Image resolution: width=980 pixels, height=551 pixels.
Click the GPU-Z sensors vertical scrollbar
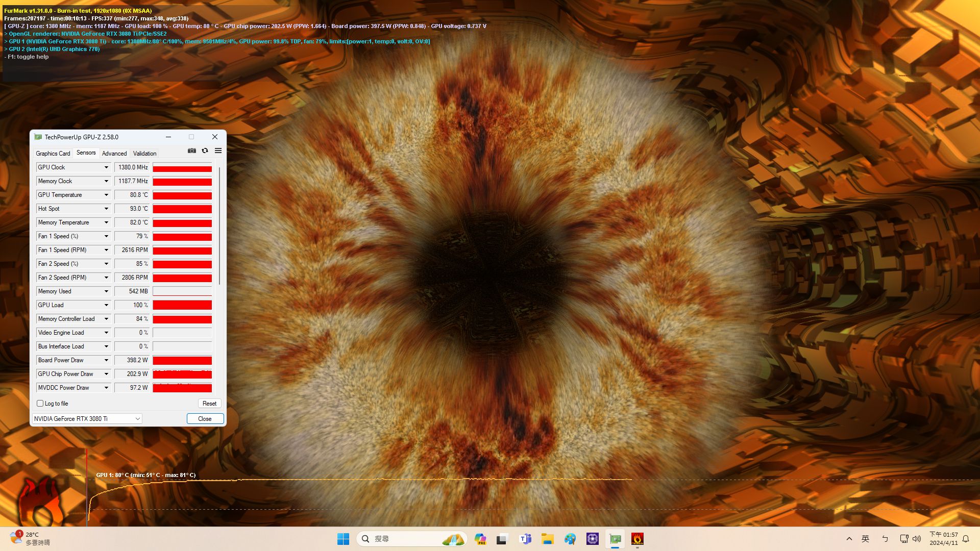(219, 226)
